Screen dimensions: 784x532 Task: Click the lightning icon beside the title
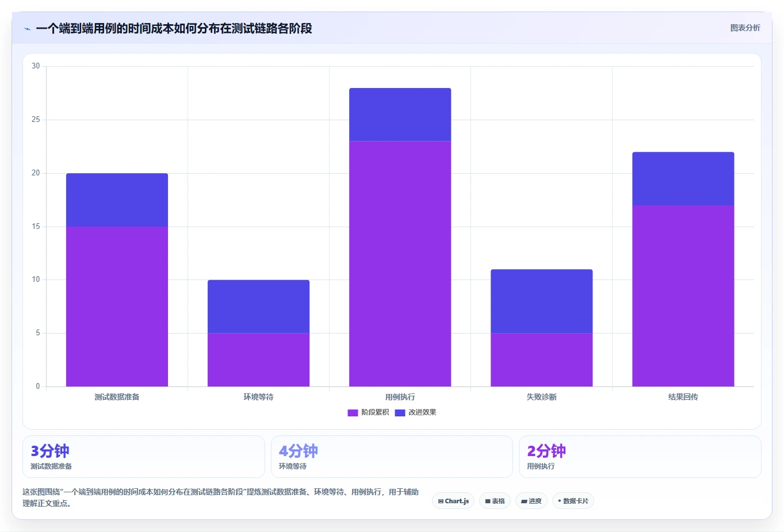[x=28, y=29]
